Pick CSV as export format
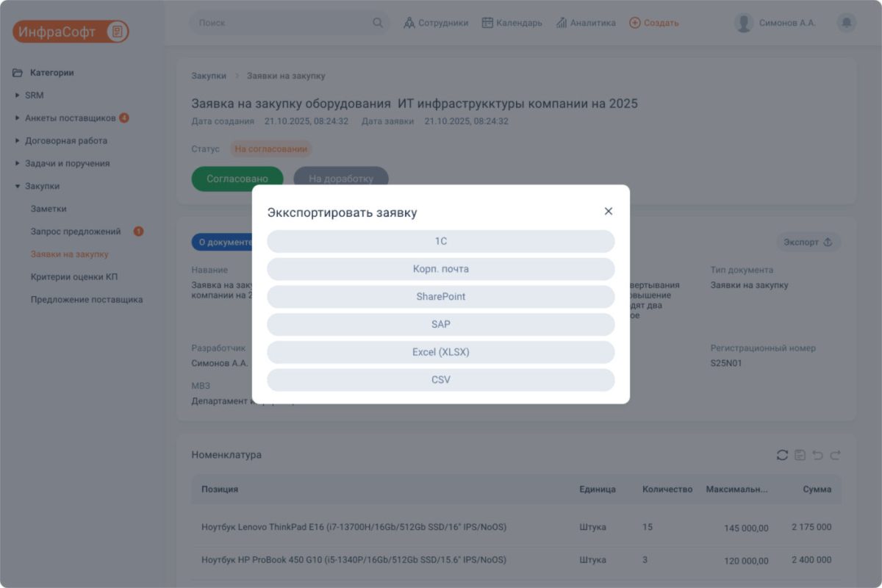The image size is (882, 588). coord(440,380)
